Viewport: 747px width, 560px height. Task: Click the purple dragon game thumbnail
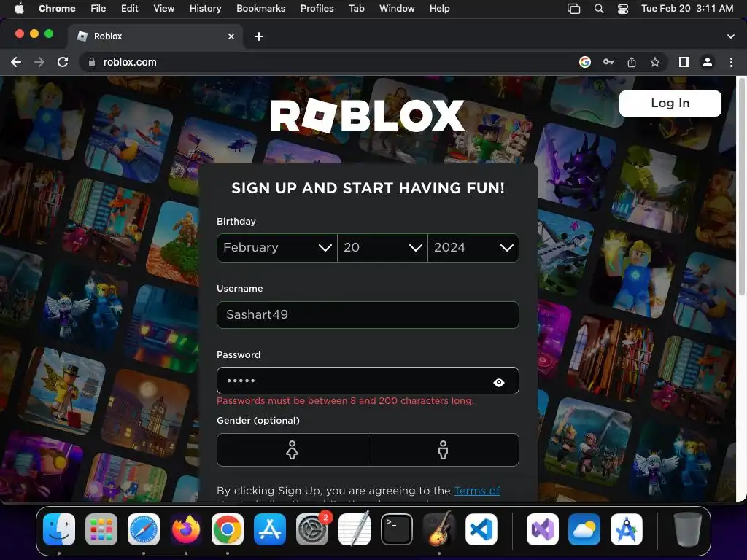[x=574, y=167]
